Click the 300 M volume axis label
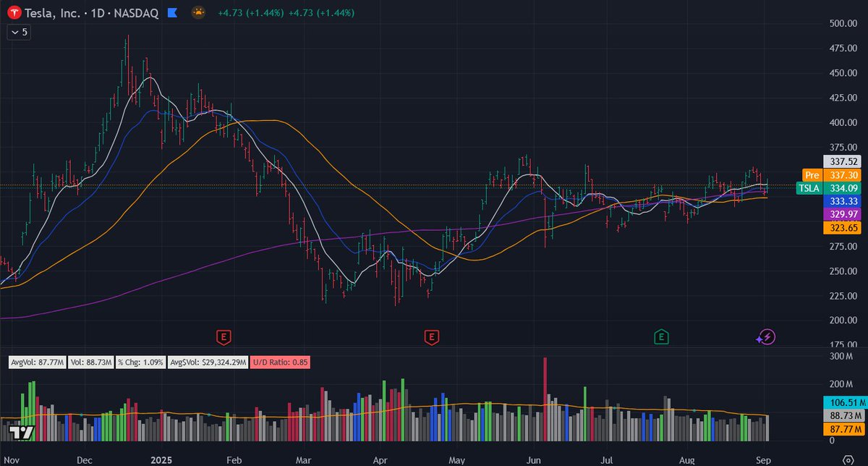Image resolution: width=868 pixels, height=466 pixels. coord(841,356)
